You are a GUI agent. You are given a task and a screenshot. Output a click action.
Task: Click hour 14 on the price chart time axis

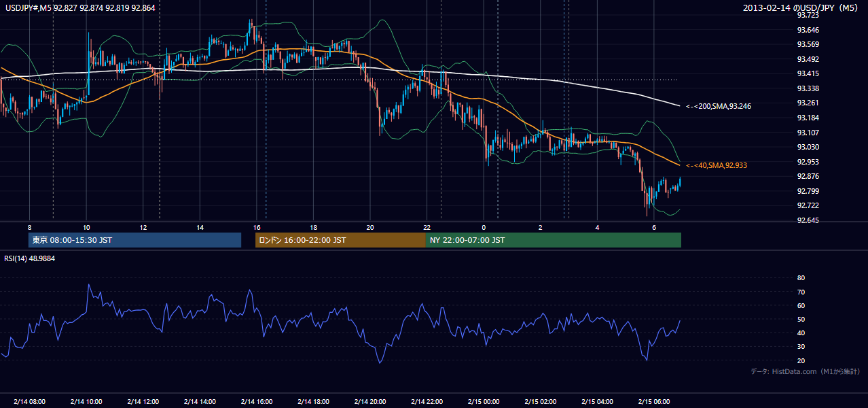coord(200,227)
